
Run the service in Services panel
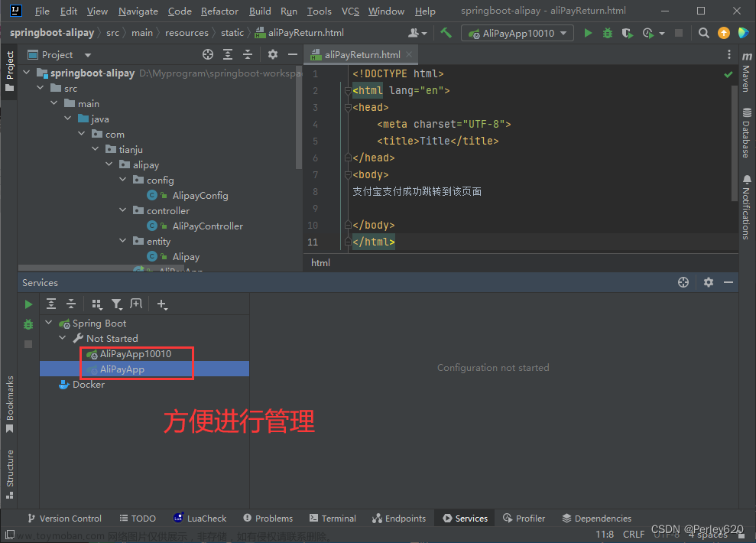tap(28, 304)
